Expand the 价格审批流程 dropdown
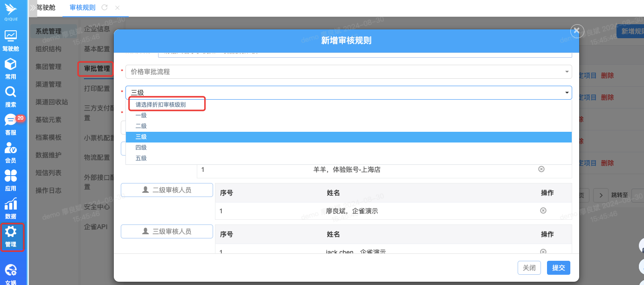This screenshot has width=644, height=285. (348, 72)
